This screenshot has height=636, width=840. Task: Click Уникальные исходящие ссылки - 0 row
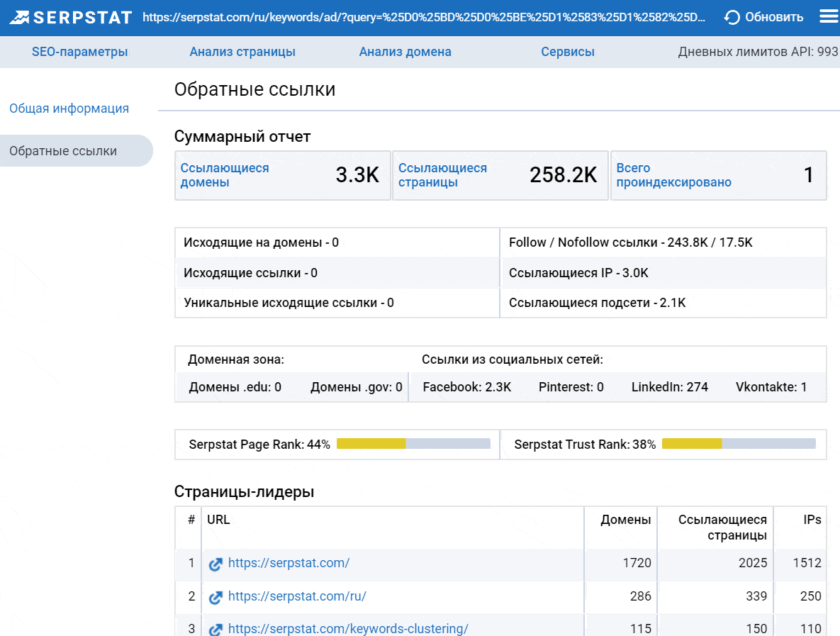pyautogui.click(x=337, y=303)
